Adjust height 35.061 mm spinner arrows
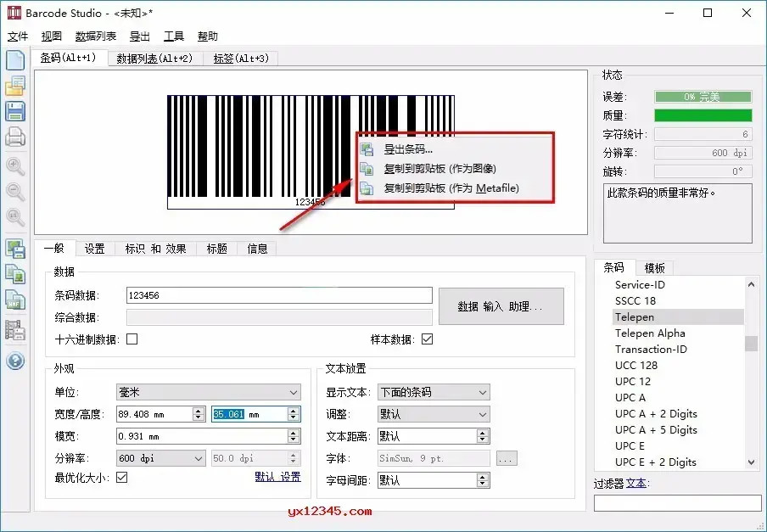The height and width of the screenshot is (532, 767). (293, 414)
